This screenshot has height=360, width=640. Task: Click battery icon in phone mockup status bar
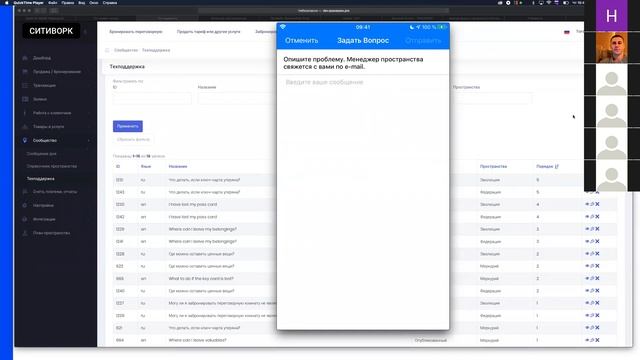point(442,27)
